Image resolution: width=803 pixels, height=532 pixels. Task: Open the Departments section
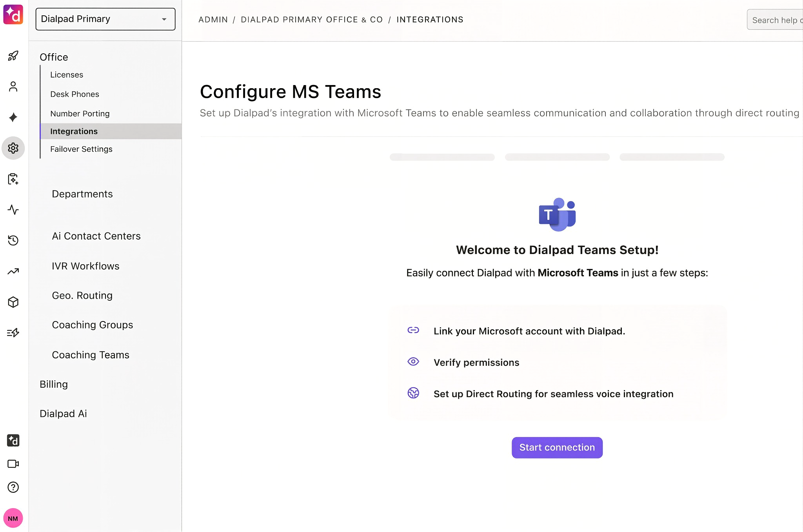[x=82, y=194]
